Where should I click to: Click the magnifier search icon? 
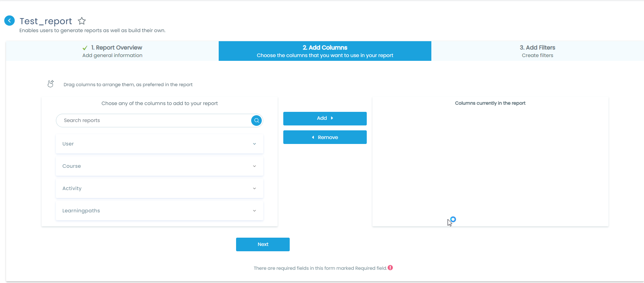(x=256, y=121)
